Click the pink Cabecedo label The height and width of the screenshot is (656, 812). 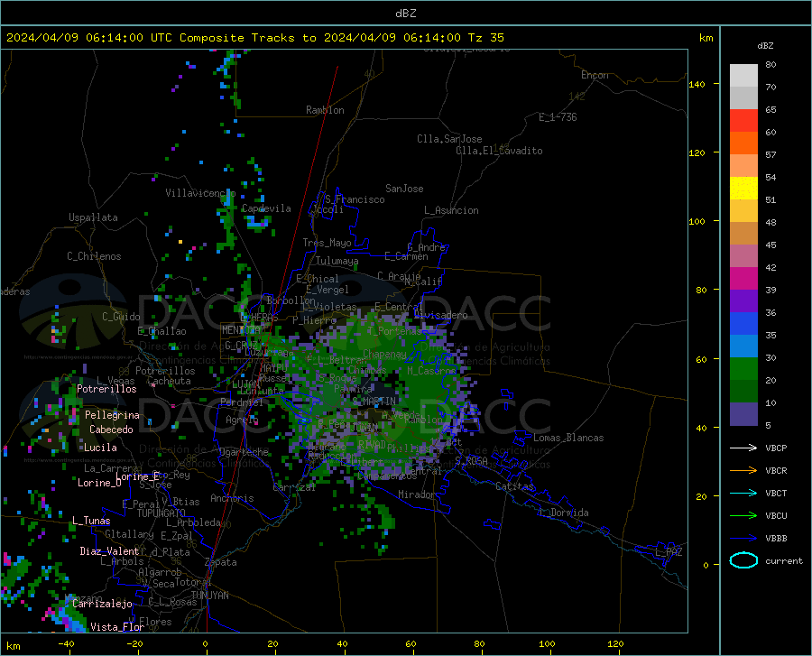pyautogui.click(x=111, y=430)
